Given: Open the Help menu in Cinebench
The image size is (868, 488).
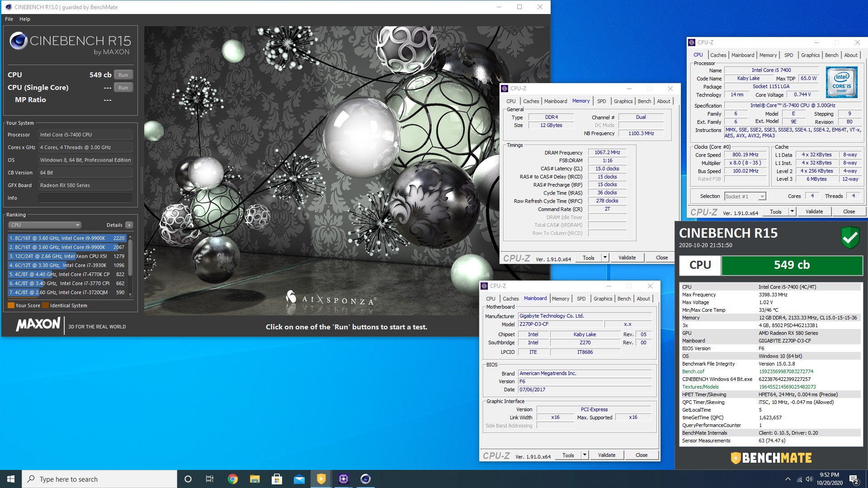Looking at the screenshot, I should 25,19.
